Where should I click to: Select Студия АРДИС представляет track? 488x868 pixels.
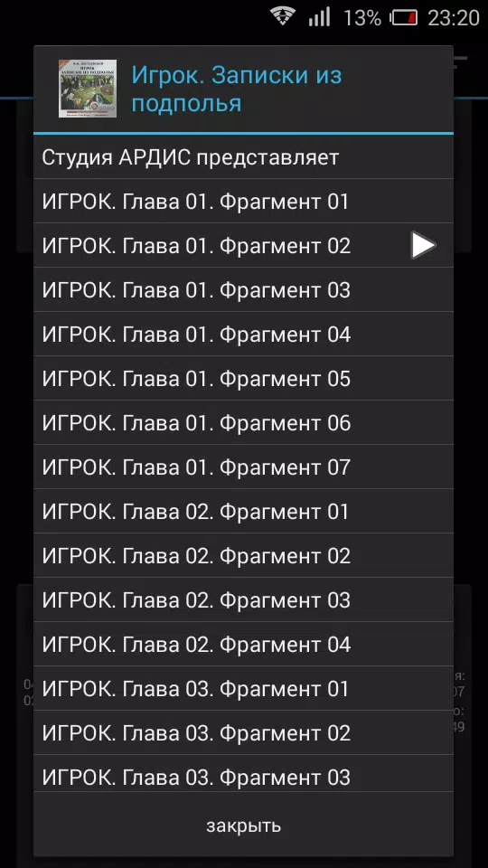[x=243, y=157]
